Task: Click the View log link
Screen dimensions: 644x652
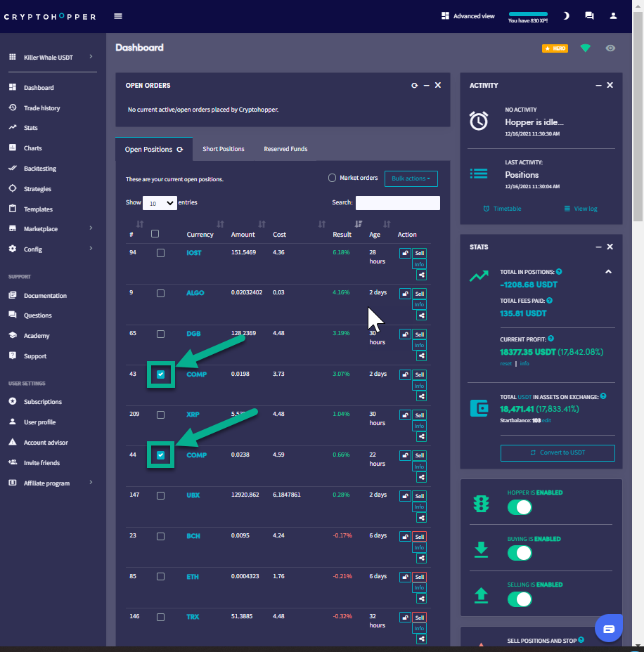Action: point(580,209)
